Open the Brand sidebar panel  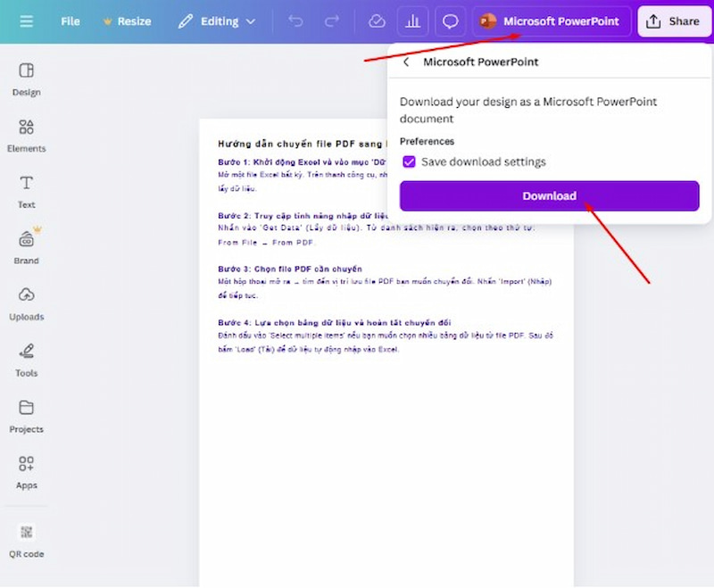click(x=27, y=246)
